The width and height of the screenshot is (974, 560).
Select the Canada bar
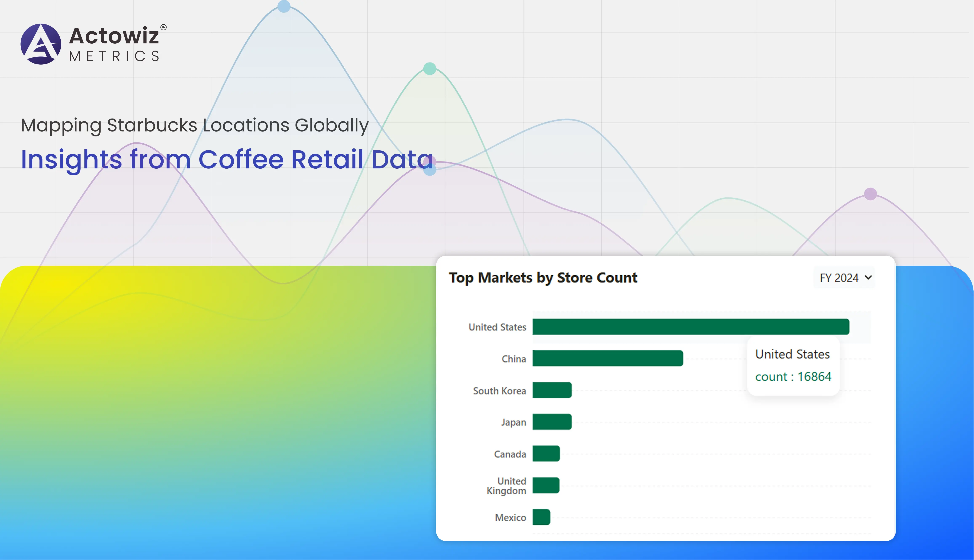click(x=546, y=454)
